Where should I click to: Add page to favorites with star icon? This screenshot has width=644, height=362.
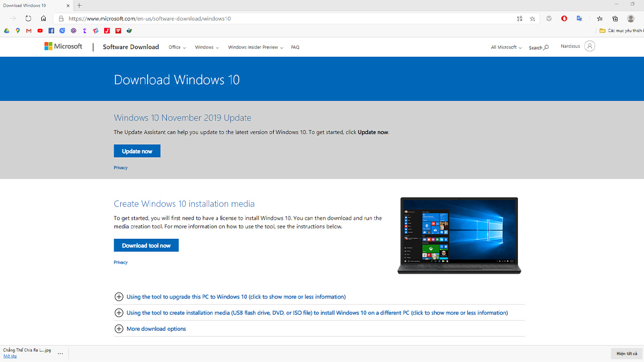pyautogui.click(x=532, y=18)
